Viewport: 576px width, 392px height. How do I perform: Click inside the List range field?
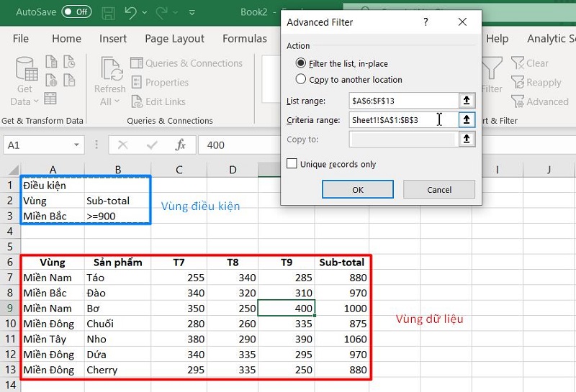403,101
